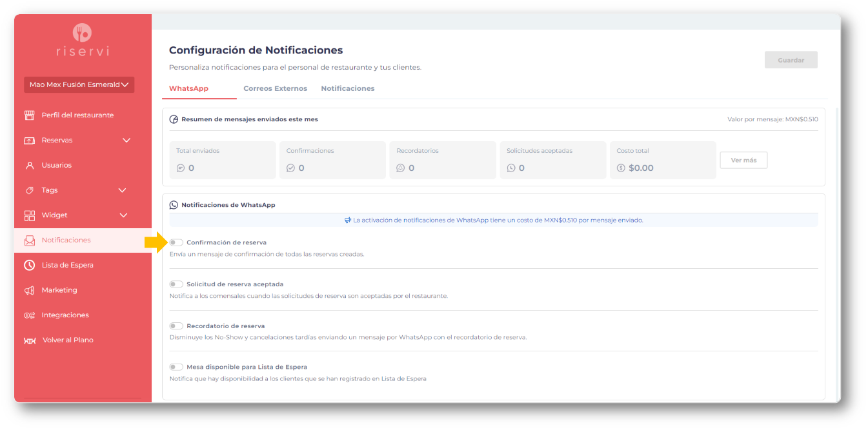Expand the Reservas submenu chevron
Viewport: 868px width, 430px height.
pyautogui.click(x=126, y=141)
